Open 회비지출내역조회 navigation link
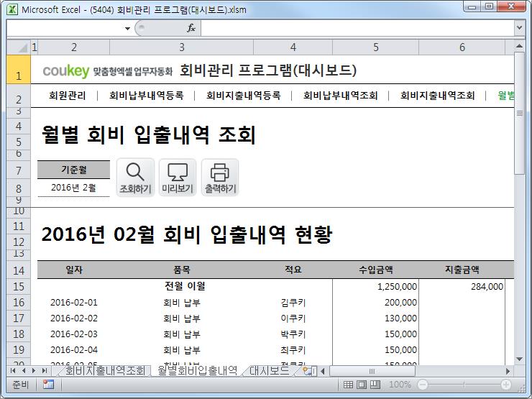Screen dimensions: 532x399 (x=437, y=96)
